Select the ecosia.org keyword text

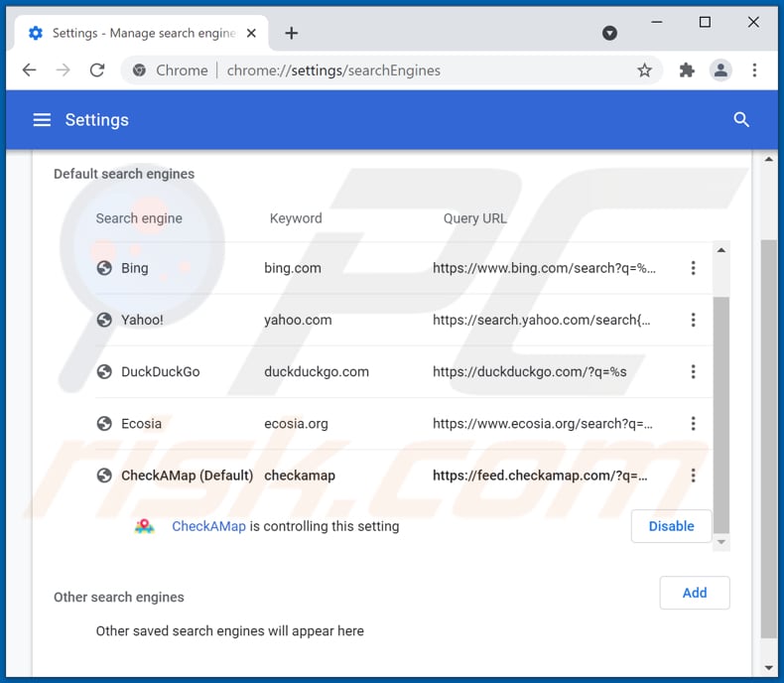click(296, 424)
